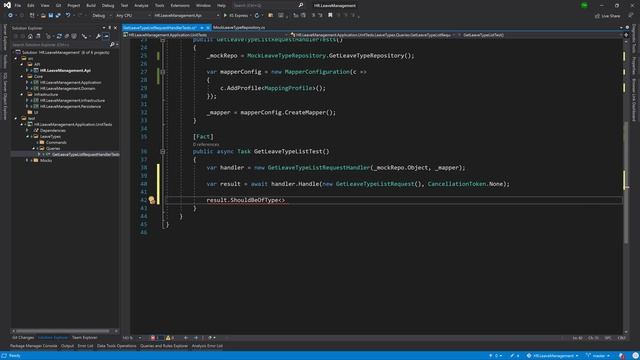The image size is (640, 360).
Task: Click Solution Explorer Sync/Refresh icon
Action: [59, 36]
